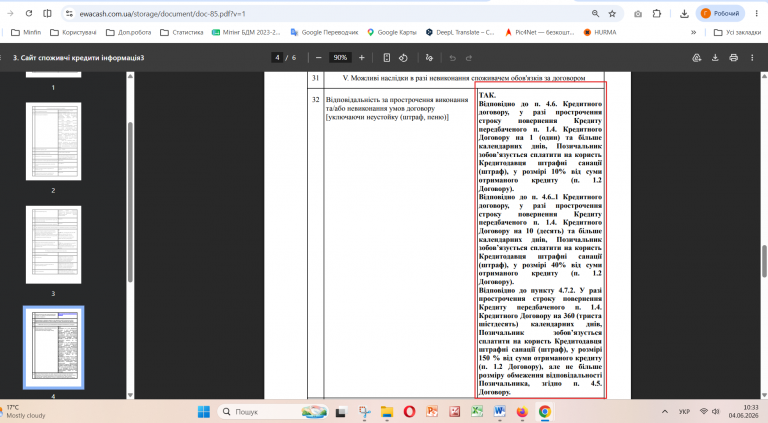Click the 90% zoom level field
The width and height of the screenshot is (768, 423).
[340, 58]
